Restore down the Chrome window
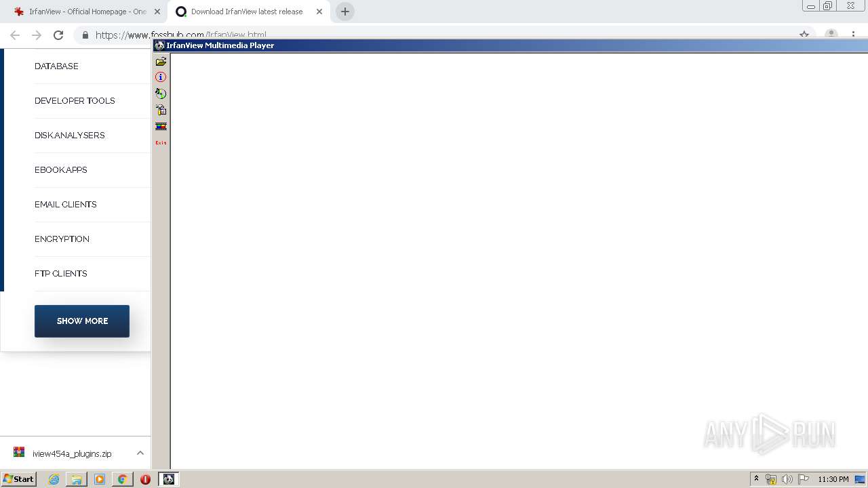868x488 pixels. (828, 6)
